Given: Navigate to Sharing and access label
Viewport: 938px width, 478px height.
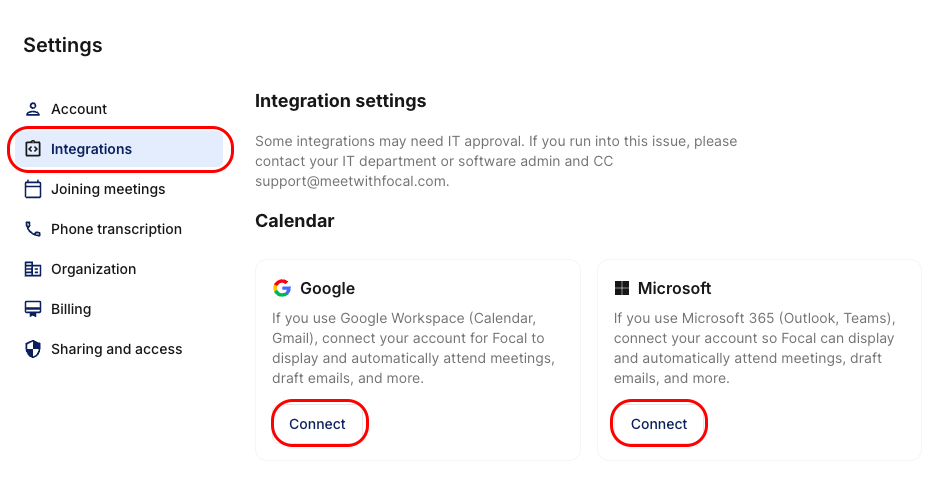Looking at the screenshot, I should [116, 349].
